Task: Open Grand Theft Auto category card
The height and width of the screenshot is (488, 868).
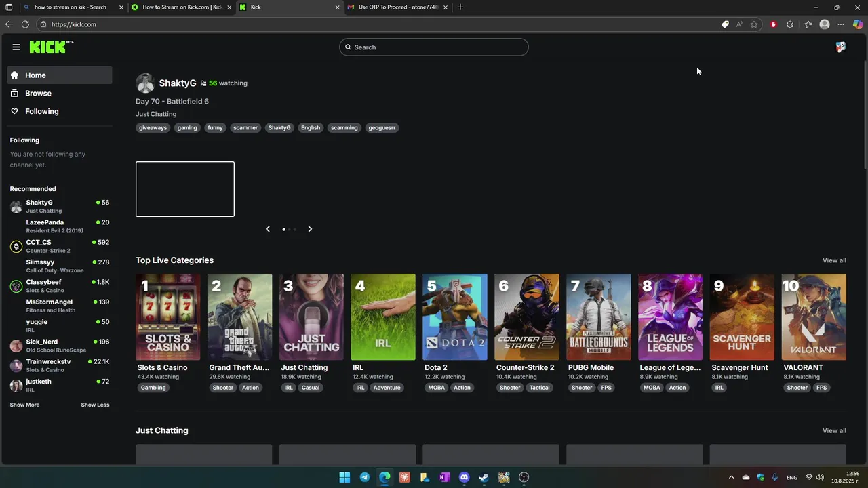Action: [x=240, y=317]
